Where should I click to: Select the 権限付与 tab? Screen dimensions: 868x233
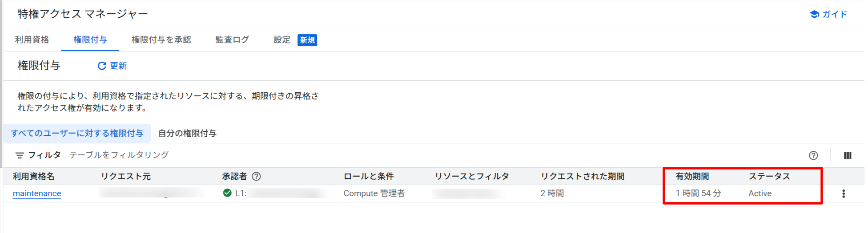point(90,40)
